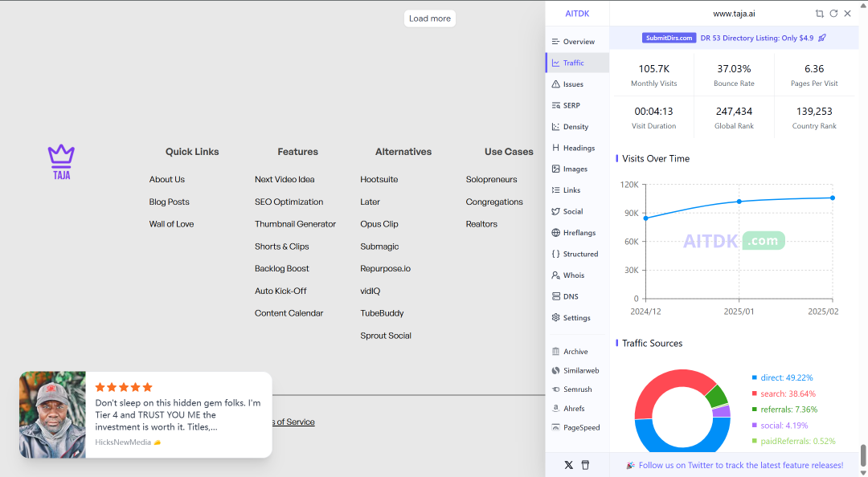This screenshot has height=477, width=868.
Task: Open the Hootsuite alternative link
Action: click(379, 179)
